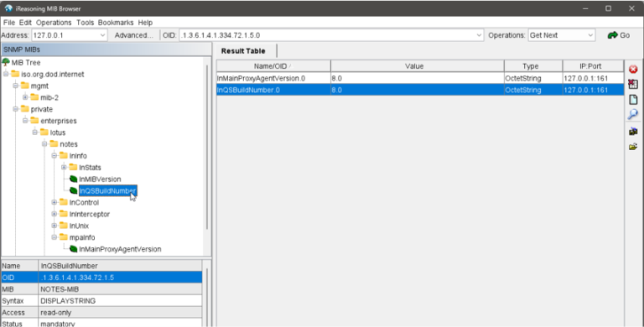Click the open folder icon in results sidebar

(633, 147)
